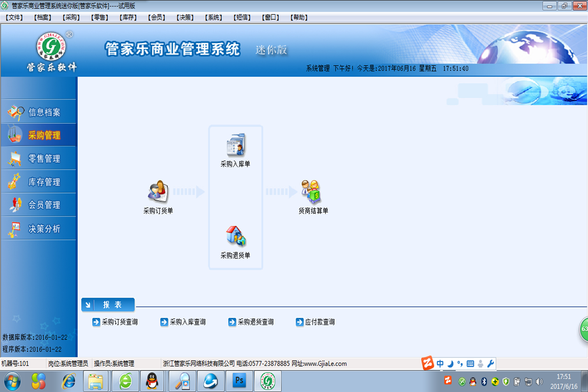
Task: Click the 操作员:系统管理 status text
Action: coord(114,364)
